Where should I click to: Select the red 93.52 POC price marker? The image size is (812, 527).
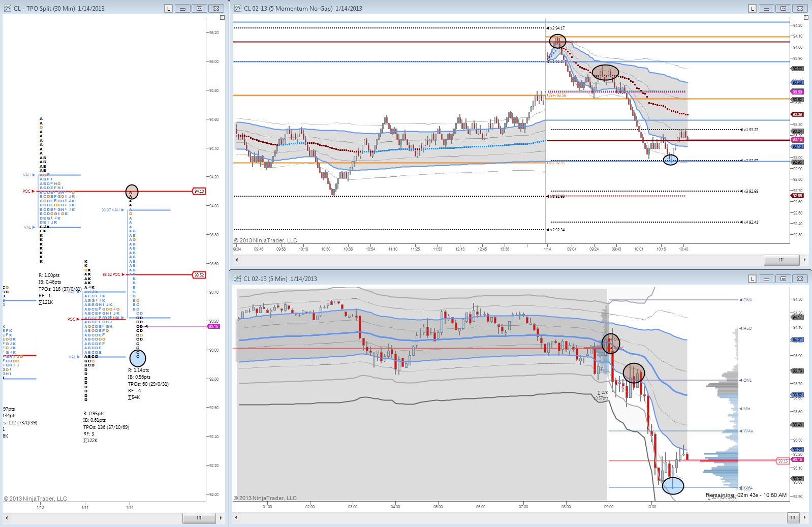click(x=199, y=275)
